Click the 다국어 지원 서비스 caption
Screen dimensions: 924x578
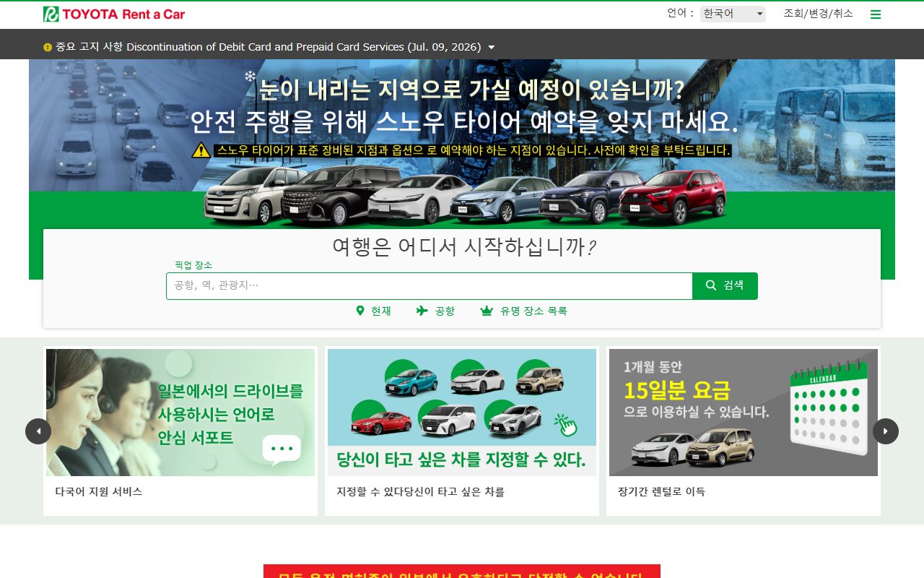[99, 491]
